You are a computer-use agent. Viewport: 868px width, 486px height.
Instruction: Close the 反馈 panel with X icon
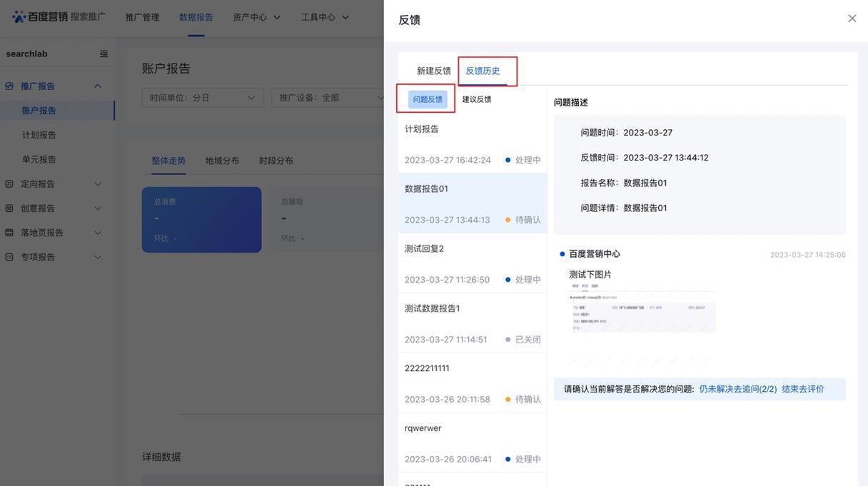[852, 19]
